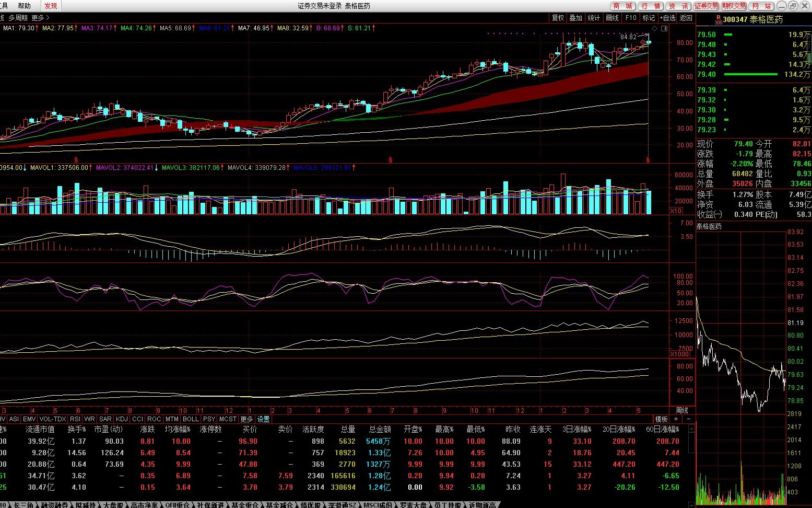Click the red S marker in chart middle

tap(391, 159)
